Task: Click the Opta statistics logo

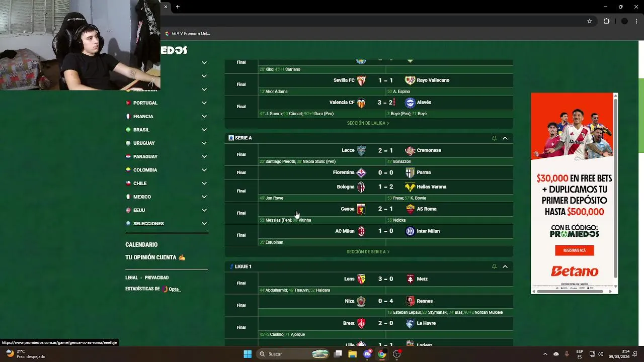Action: tap(172, 289)
